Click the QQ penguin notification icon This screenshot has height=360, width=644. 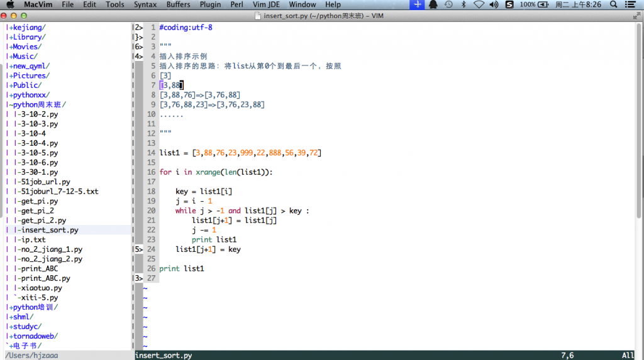(x=433, y=4)
